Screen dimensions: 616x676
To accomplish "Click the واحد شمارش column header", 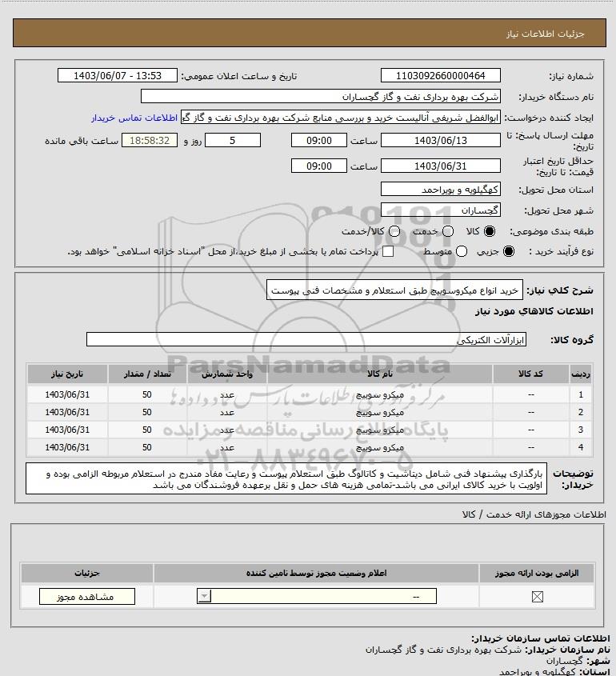I will [x=227, y=374].
